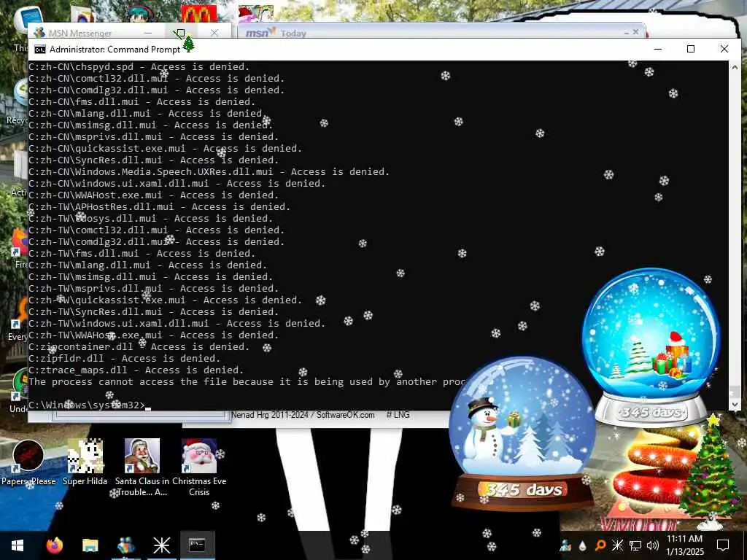Launch Firefox from the taskbar

coord(54,545)
